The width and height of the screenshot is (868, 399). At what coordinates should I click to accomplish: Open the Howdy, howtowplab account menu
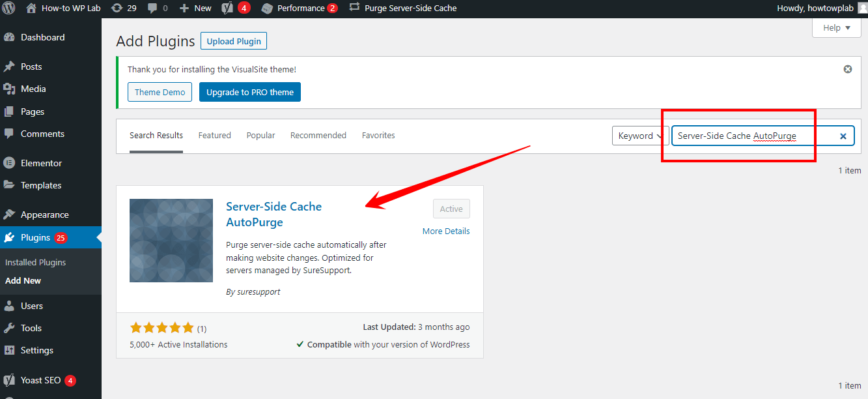(x=822, y=8)
